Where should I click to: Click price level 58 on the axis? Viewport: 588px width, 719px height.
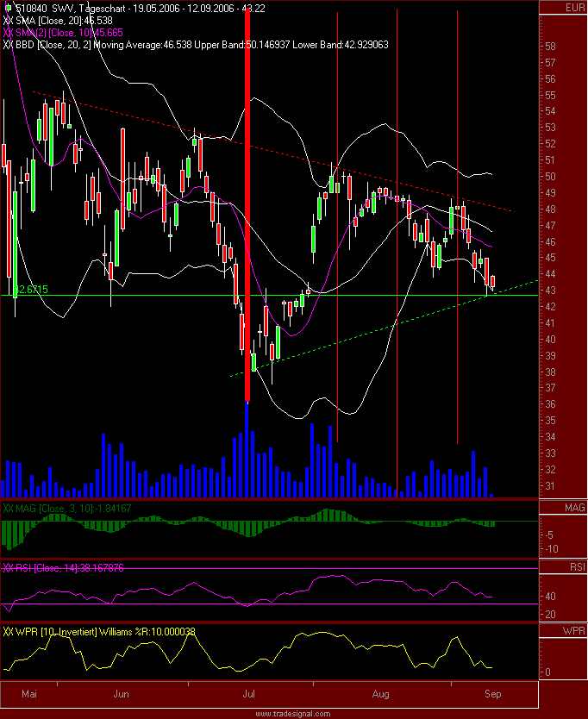[550, 47]
